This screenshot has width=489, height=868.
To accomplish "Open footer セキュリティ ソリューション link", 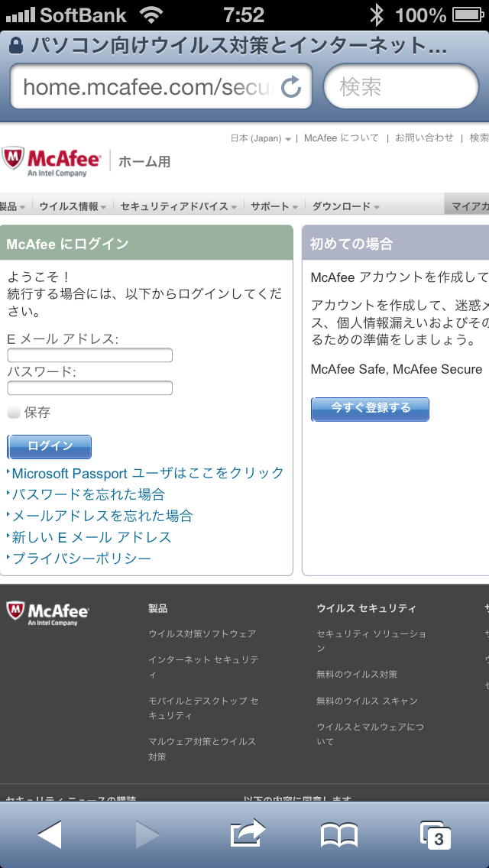I will (x=371, y=640).
